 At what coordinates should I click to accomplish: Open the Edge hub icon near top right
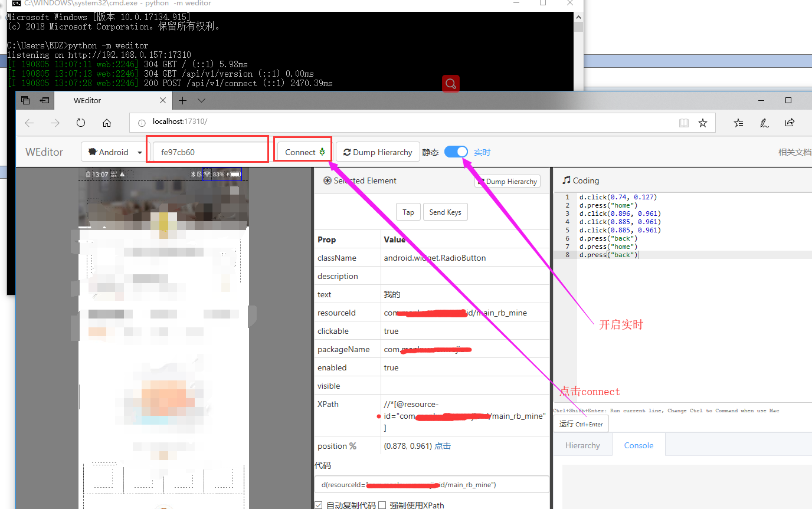(x=738, y=123)
